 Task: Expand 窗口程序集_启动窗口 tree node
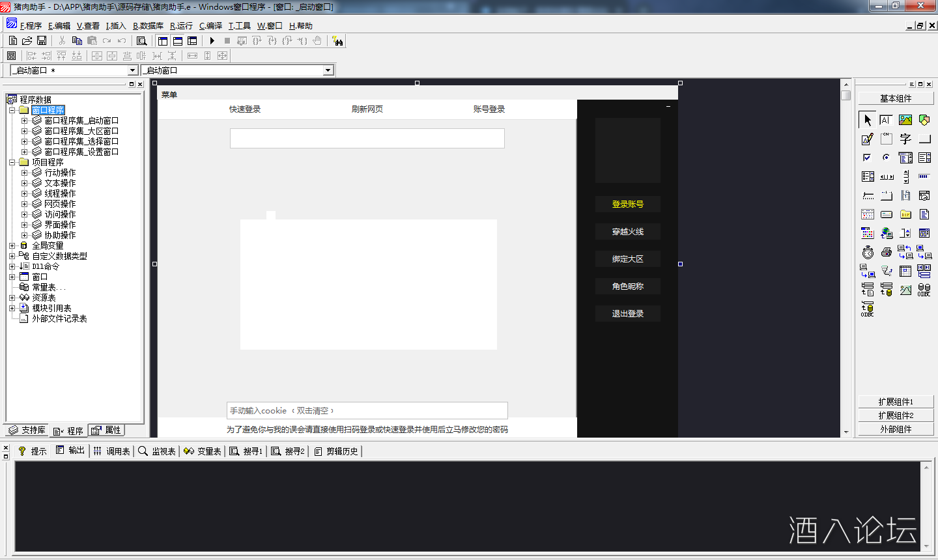(x=25, y=120)
